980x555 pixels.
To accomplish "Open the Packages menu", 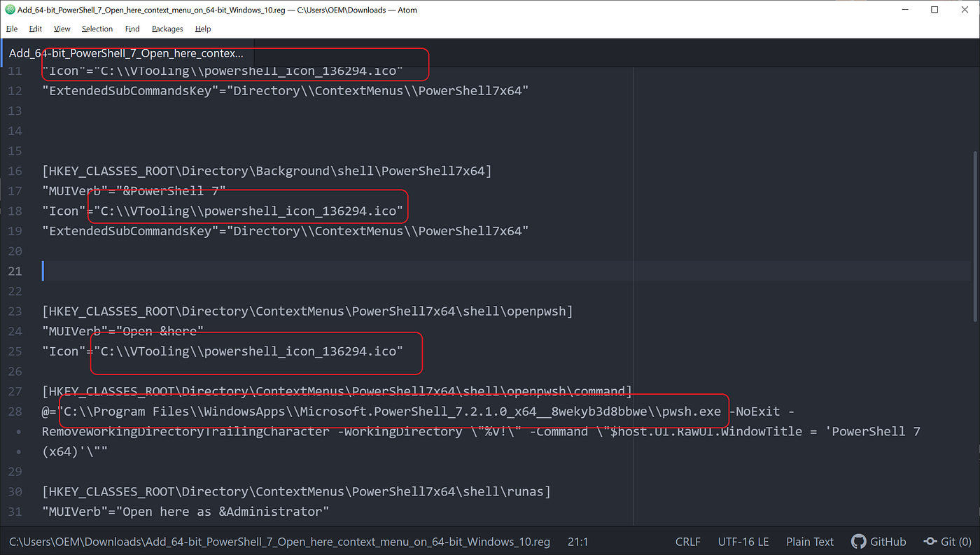I will [167, 29].
